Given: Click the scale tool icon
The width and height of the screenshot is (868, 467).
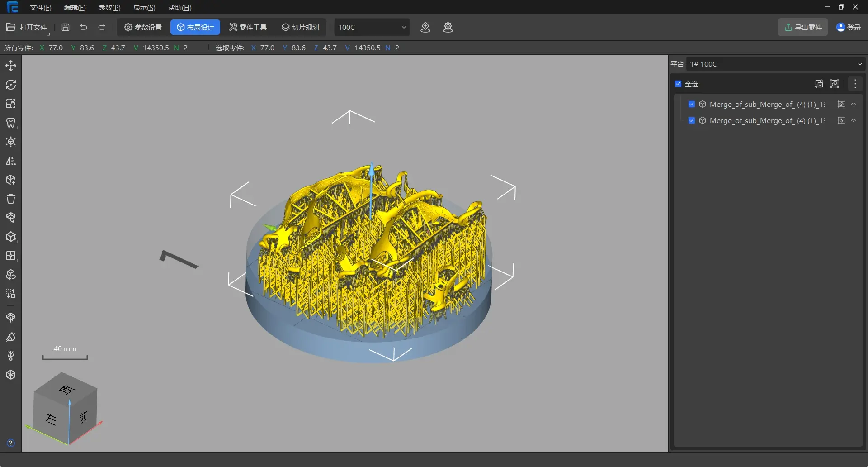Looking at the screenshot, I should (11, 104).
